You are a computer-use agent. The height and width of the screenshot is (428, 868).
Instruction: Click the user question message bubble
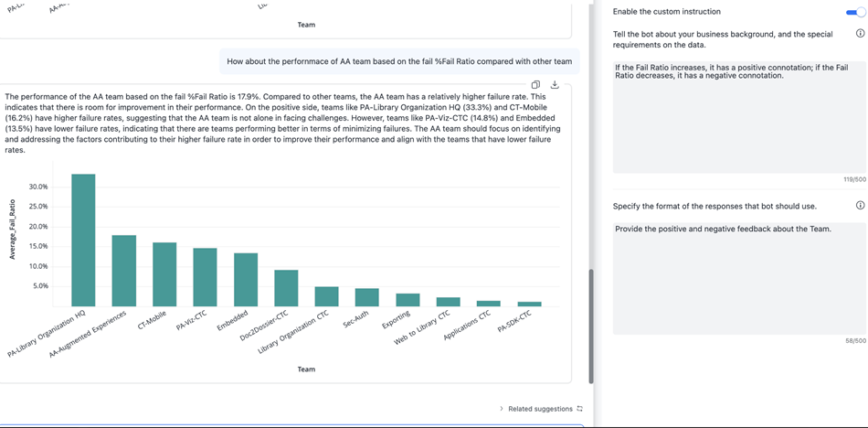pyautogui.click(x=399, y=61)
